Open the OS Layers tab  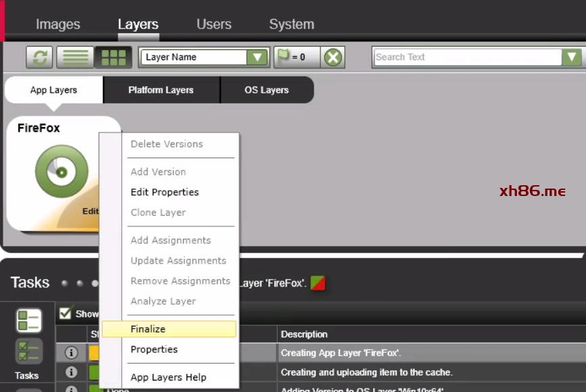[x=266, y=90]
